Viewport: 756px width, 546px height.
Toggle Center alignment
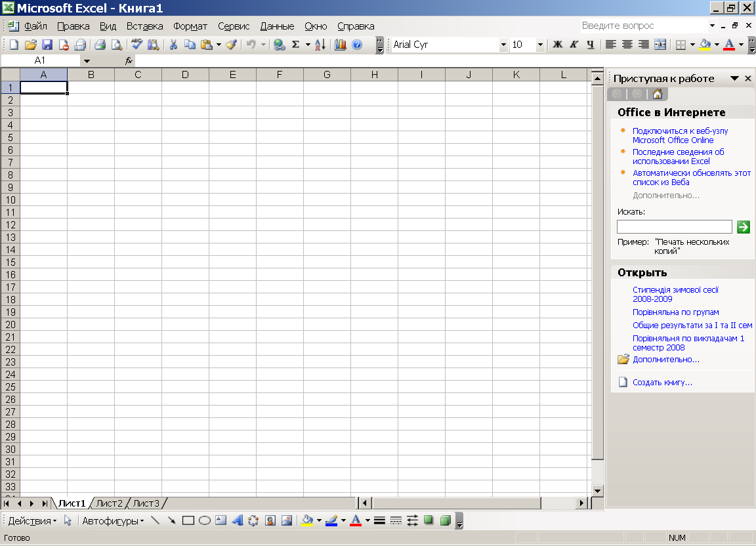click(627, 45)
